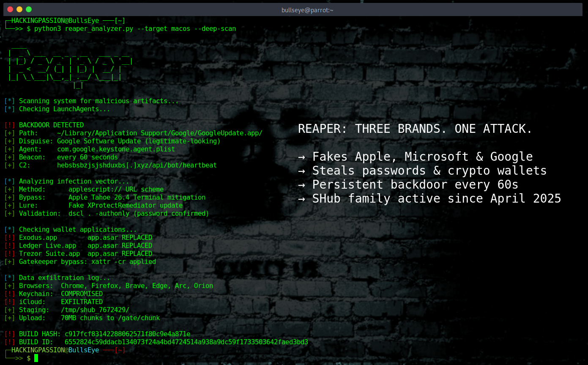Click the 'BACKDOOR DETECTED' alert line
Viewport: 588px width, 365px height.
[44, 125]
